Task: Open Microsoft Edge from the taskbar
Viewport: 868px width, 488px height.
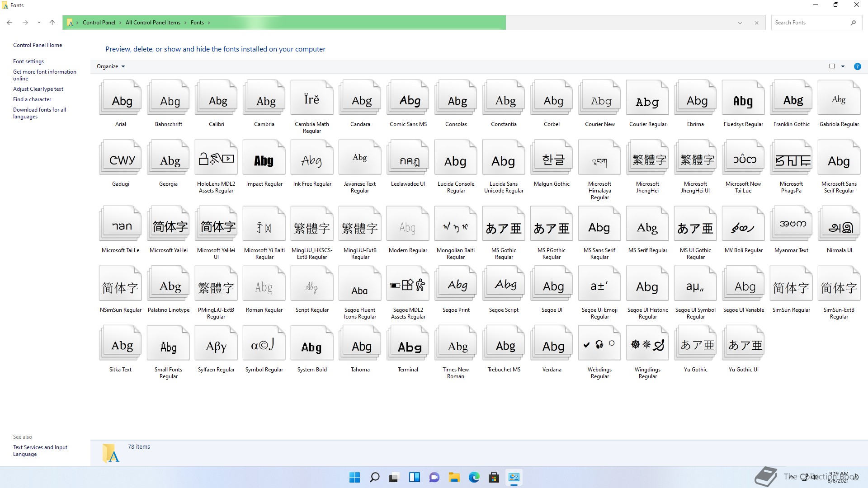Action: tap(474, 477)
